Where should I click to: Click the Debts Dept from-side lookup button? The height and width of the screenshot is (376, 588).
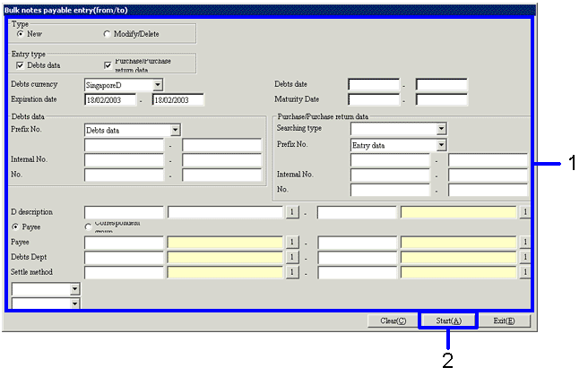coord(292,257)
